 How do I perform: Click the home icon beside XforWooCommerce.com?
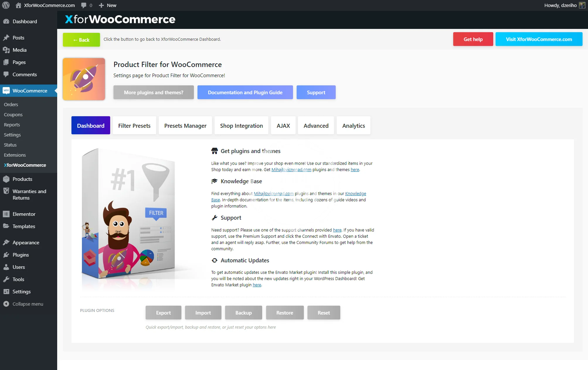point(18,5)
